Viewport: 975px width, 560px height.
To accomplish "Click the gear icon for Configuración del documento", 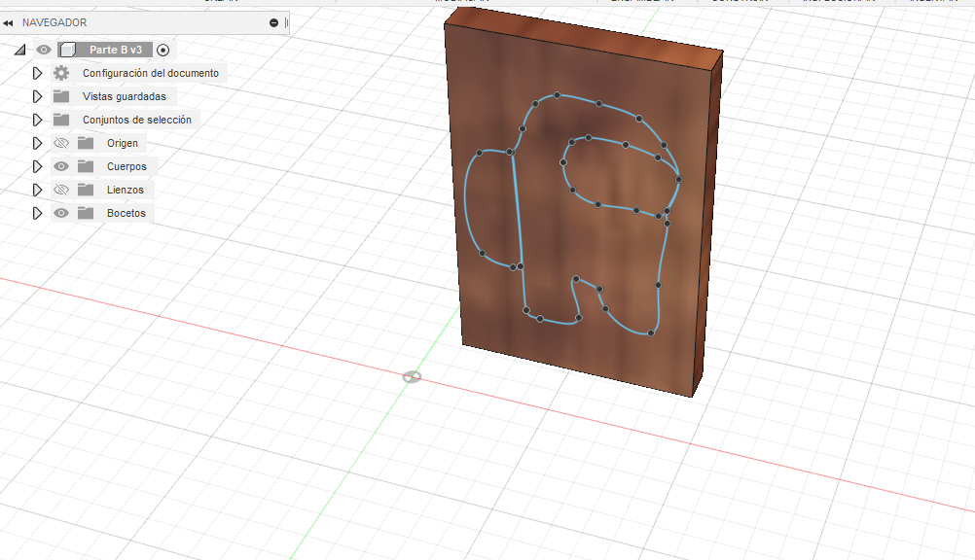I will click(61, 73).
